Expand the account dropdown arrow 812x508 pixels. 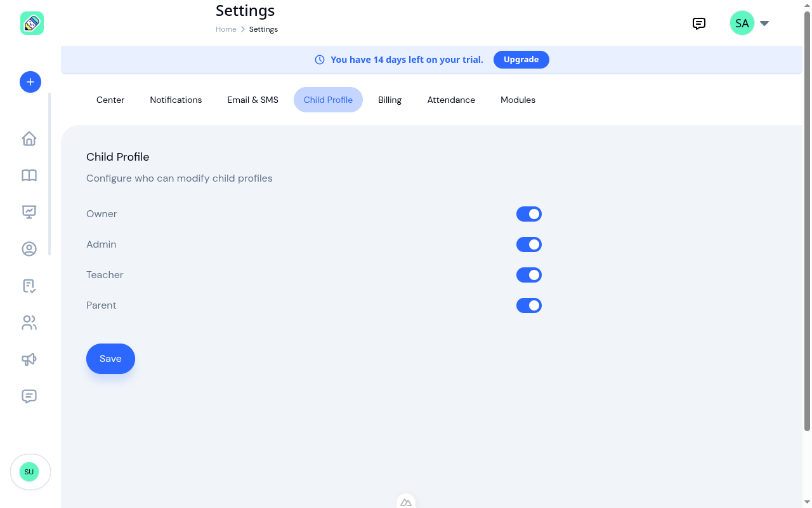click(764, 23)
